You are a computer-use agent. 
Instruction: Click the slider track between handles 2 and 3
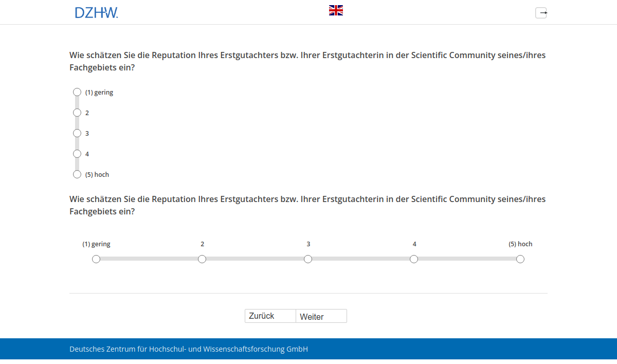click(x=255, y=259)
